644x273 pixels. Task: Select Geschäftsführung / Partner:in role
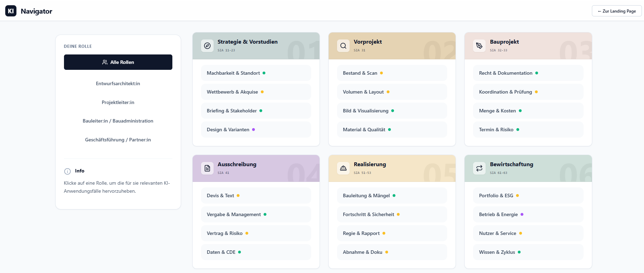point(118,140)
